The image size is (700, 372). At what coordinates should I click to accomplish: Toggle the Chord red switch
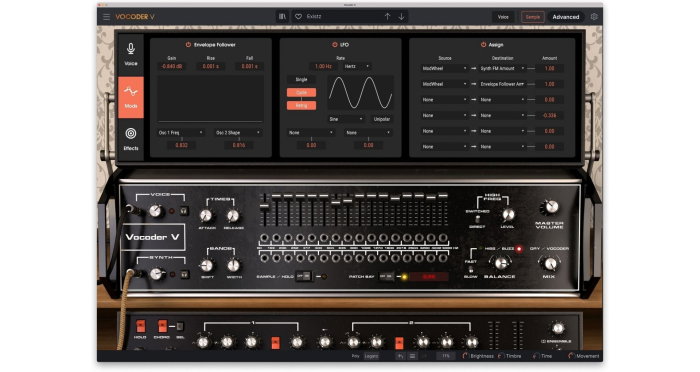tap(162, 326)
